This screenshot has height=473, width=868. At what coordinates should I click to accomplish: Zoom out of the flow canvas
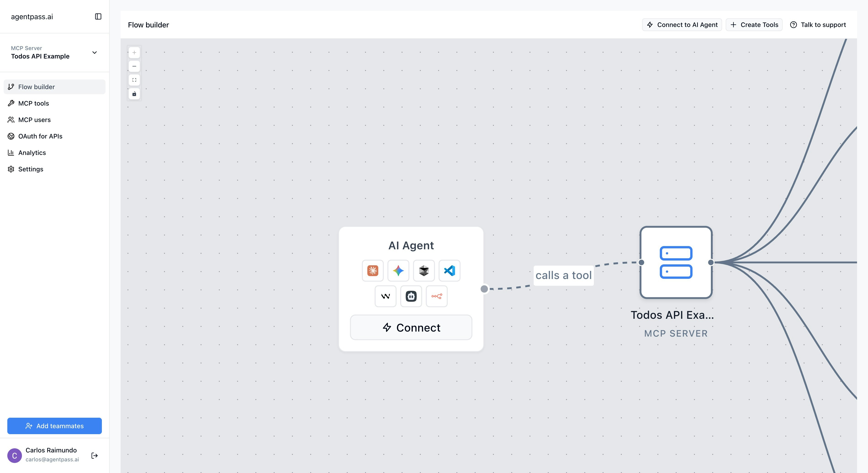pyautogui.click(x=134, y=66)
